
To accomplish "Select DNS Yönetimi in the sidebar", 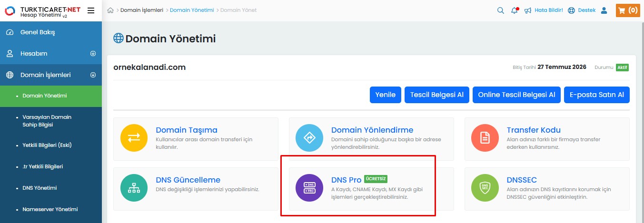I will pyautogui.click(x=40, y=188).
